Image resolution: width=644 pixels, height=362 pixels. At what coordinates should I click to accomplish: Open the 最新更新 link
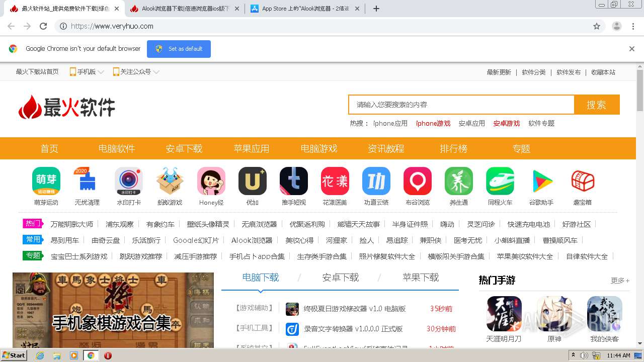pos(499,72)
